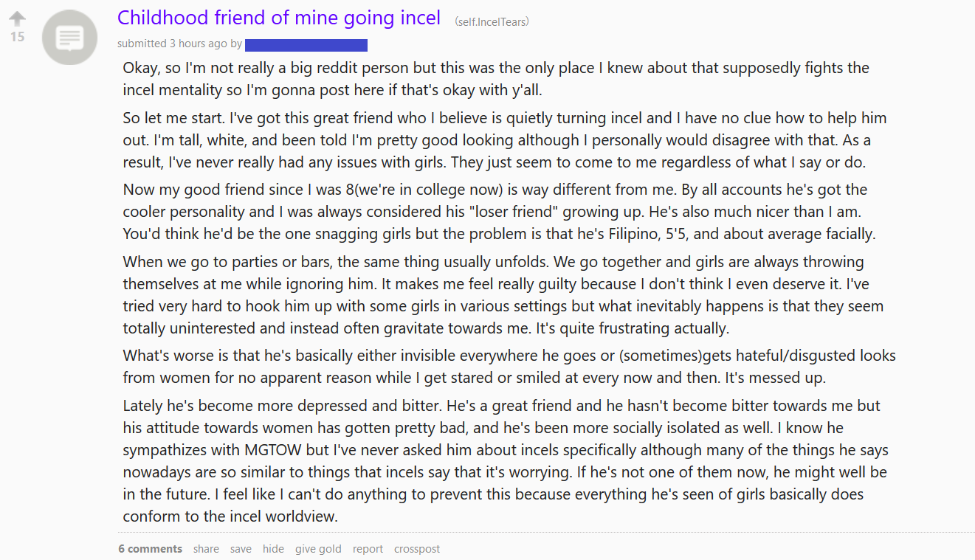Open the 6 comments link
The height and width of the screenshot is (560, 975).
pos(151,548)
